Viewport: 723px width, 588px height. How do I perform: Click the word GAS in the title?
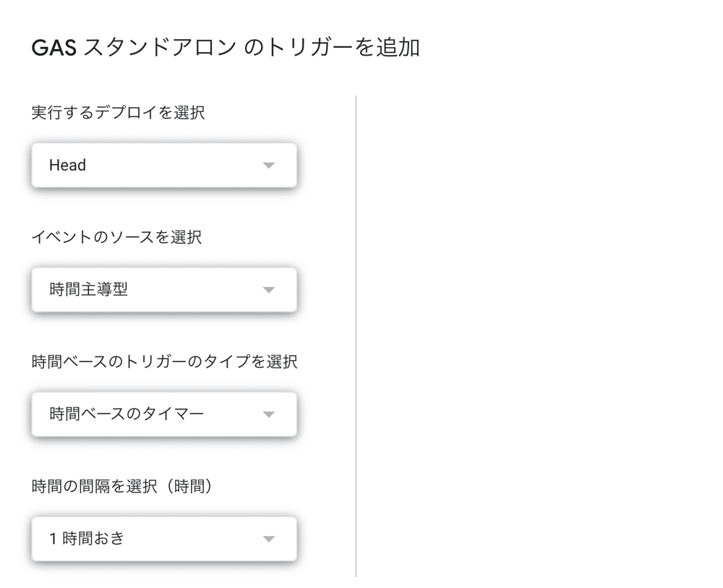54,48
